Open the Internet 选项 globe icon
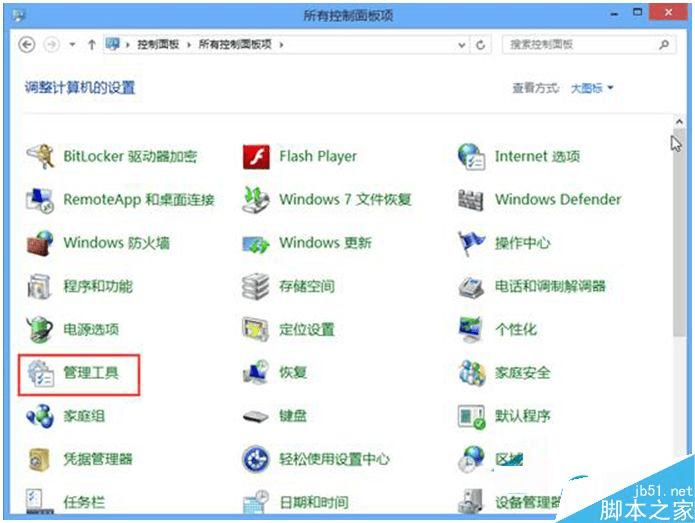Screen dimensions: 695x523 click(x=471, y=156)
